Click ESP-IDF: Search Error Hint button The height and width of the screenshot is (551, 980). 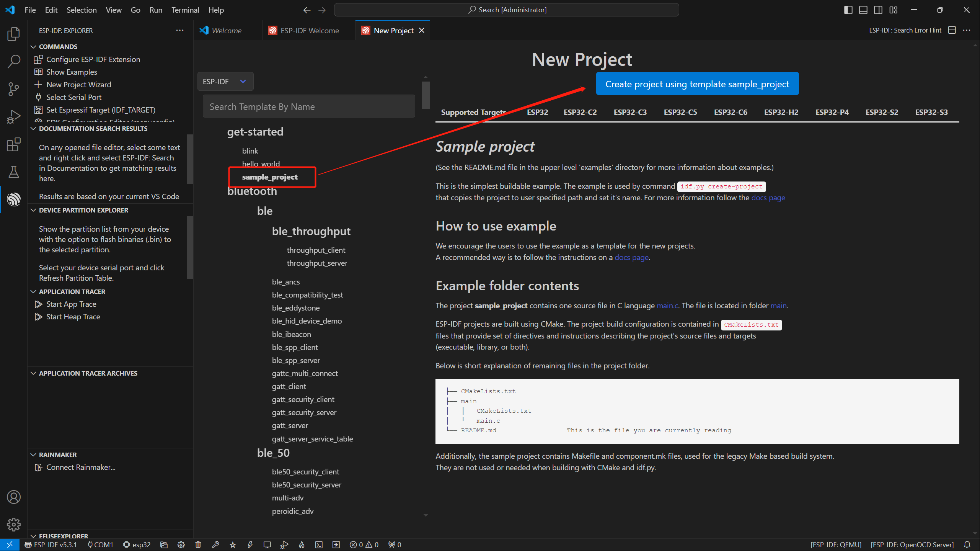pyautogui.click(x=905, y=30)
